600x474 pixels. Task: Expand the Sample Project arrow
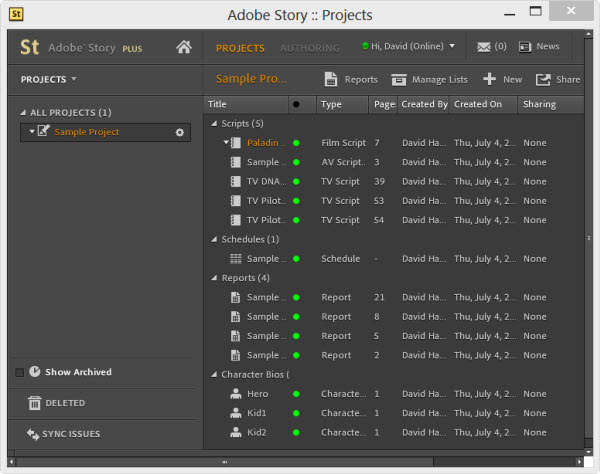pyautogui.click(x=32, y=131)
